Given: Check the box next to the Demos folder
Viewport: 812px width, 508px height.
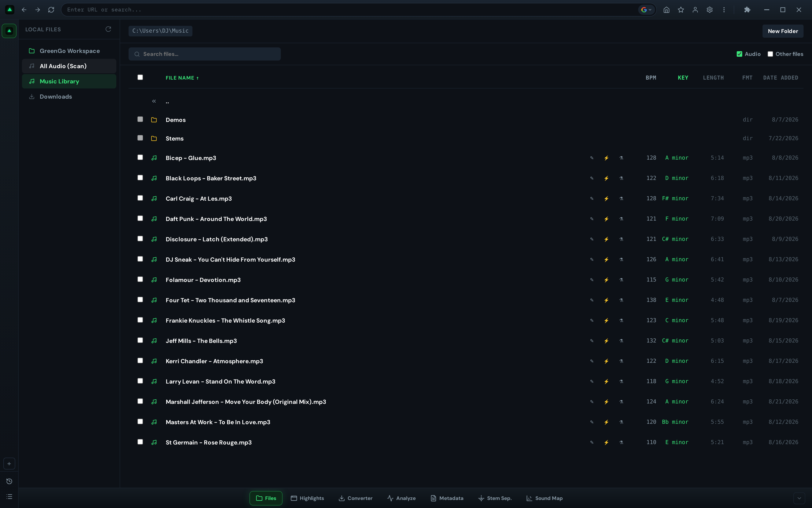Looking at the screenshot, I should point(140,119).
